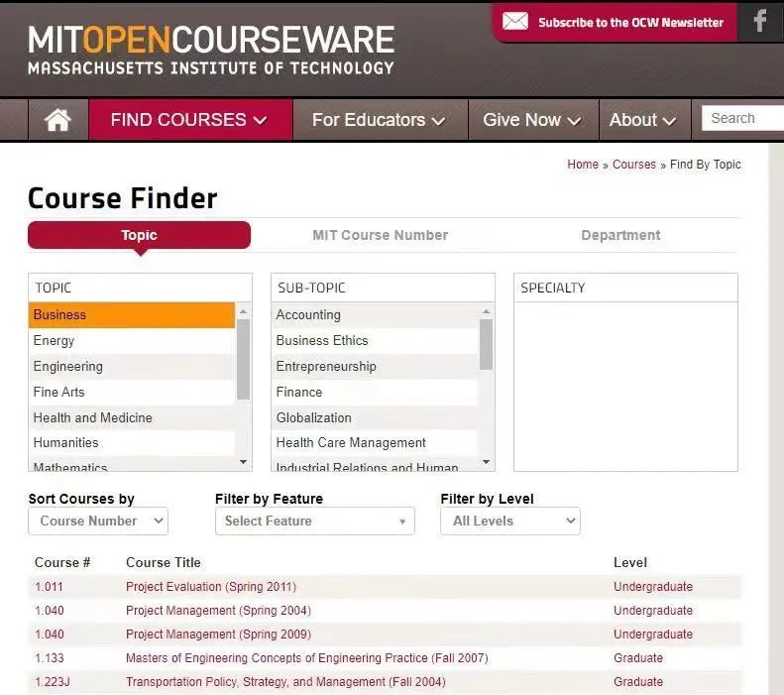Follow the Home breadcrumb link
The width and height of the screenshot is (784, 695).
click(583, 165)
